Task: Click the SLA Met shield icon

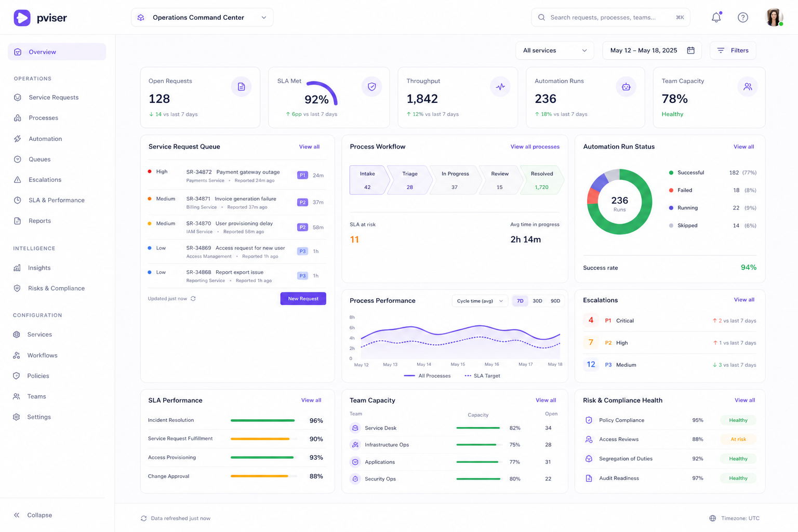Action: pyautogui.click(x=371, y=87)
